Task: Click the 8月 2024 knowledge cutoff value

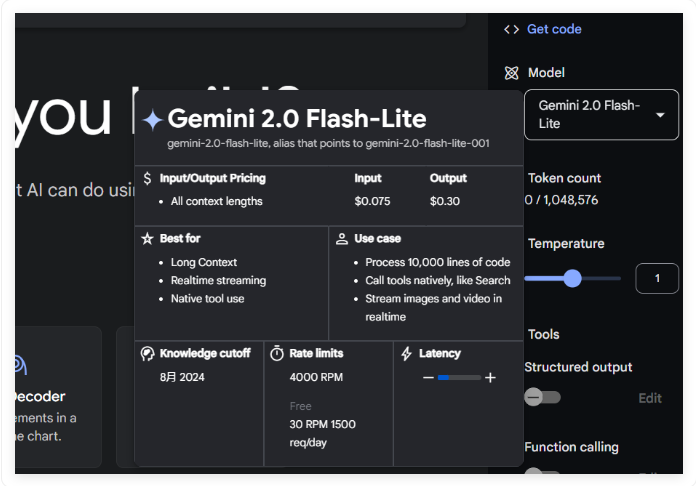Action: [x=182, y=377]
